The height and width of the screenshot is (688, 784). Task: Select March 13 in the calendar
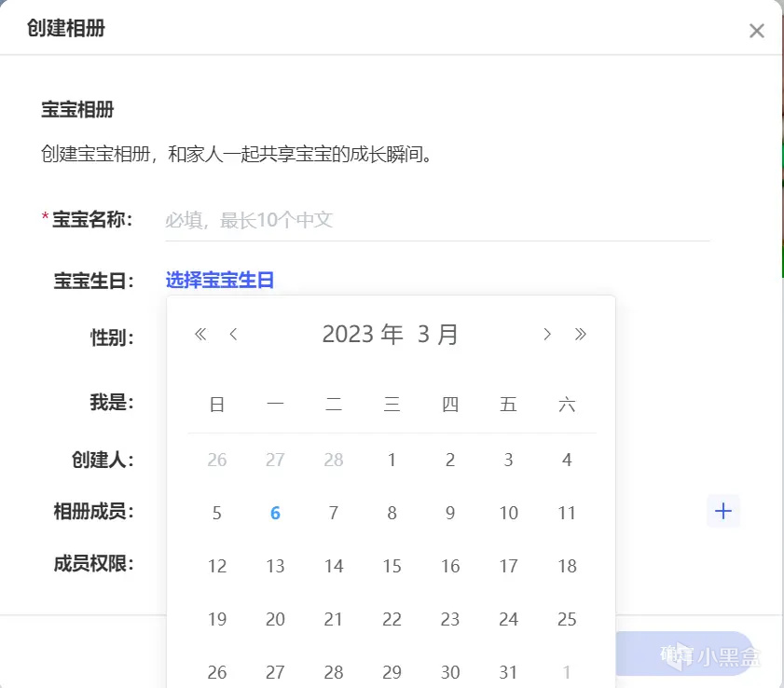pos(275,566)
